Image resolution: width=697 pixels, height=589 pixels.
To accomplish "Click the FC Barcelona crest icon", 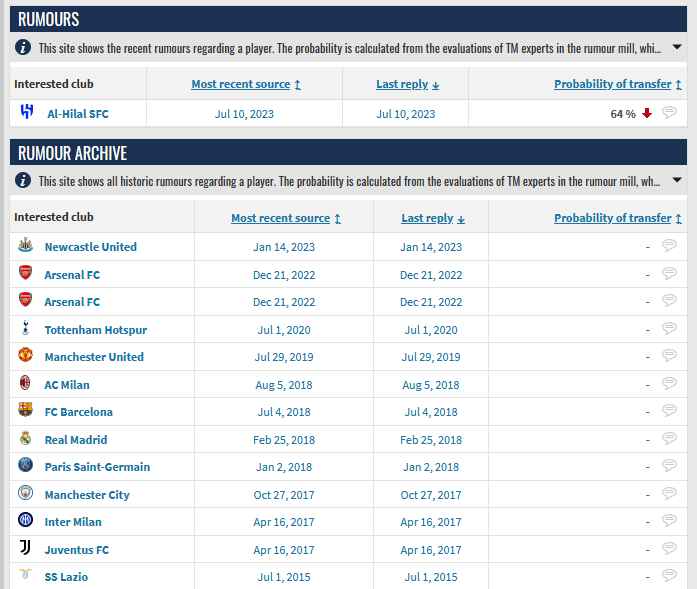I will (25, 409).
